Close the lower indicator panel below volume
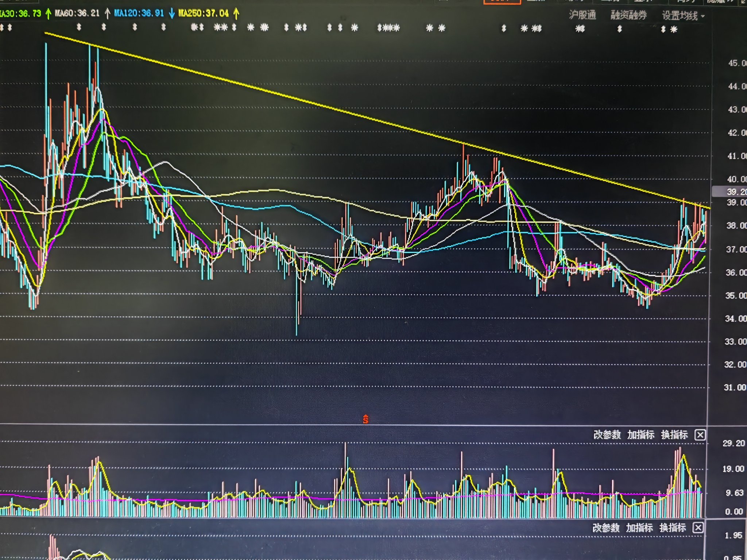The image size is (747, 560). pyautogui.click(x=698, y=528)
